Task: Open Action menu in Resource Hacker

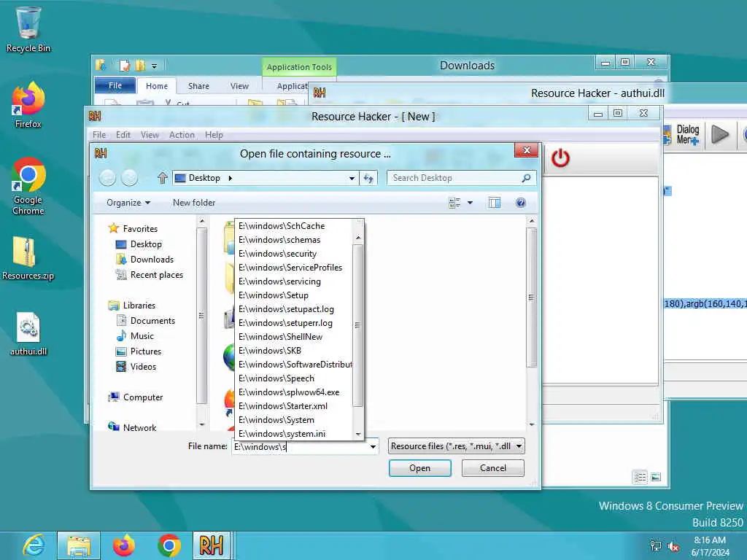Action: coord(182,135)
